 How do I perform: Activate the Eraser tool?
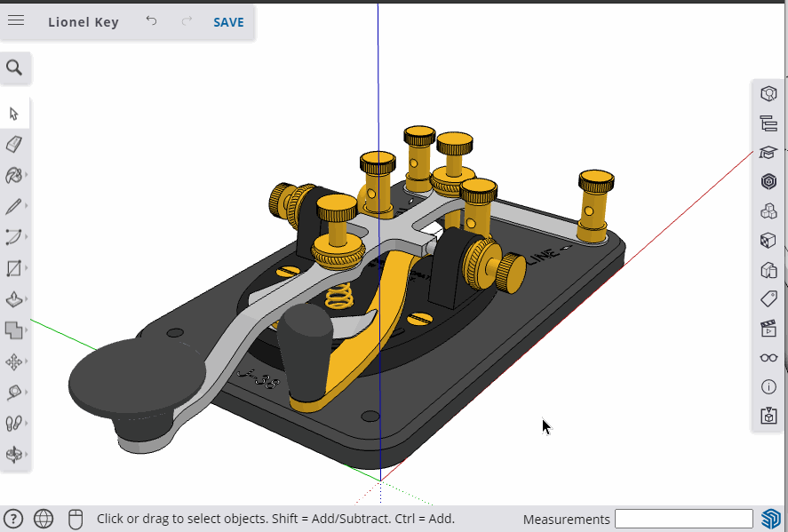pos(13,144)
